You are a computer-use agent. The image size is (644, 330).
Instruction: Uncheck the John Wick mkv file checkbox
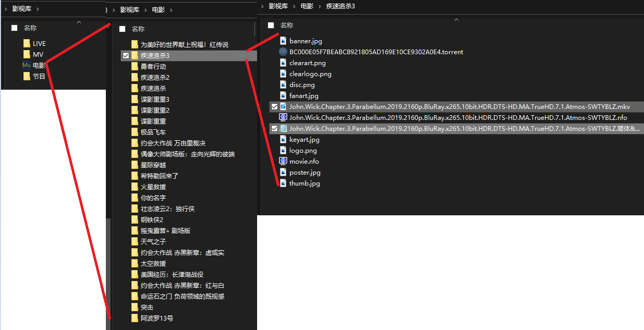pos(275,106)
